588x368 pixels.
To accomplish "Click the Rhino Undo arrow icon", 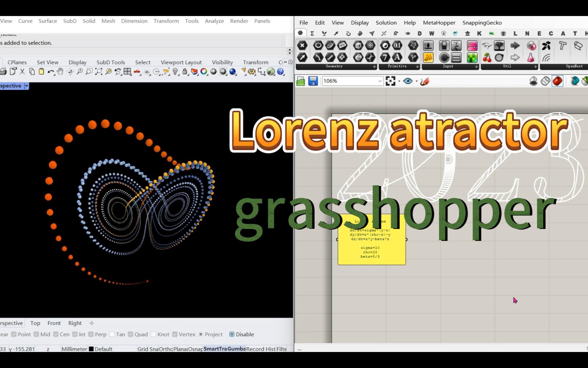I will click(51, 72).
